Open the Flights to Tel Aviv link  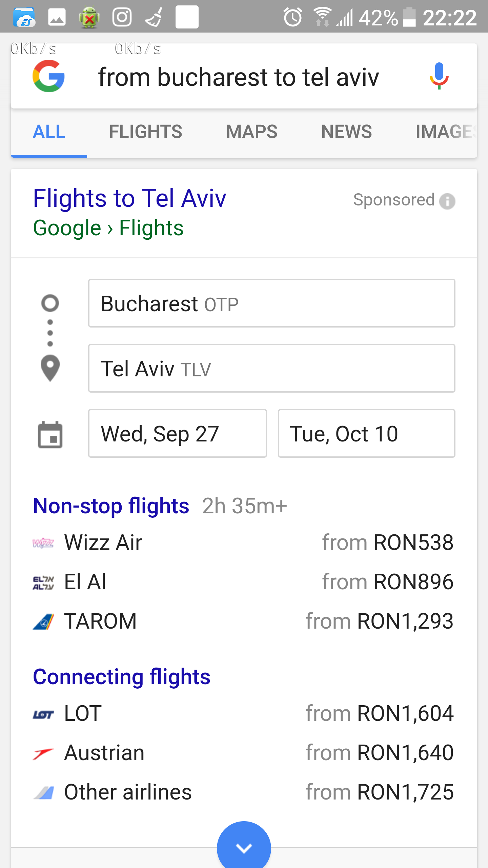click(129, 198)
